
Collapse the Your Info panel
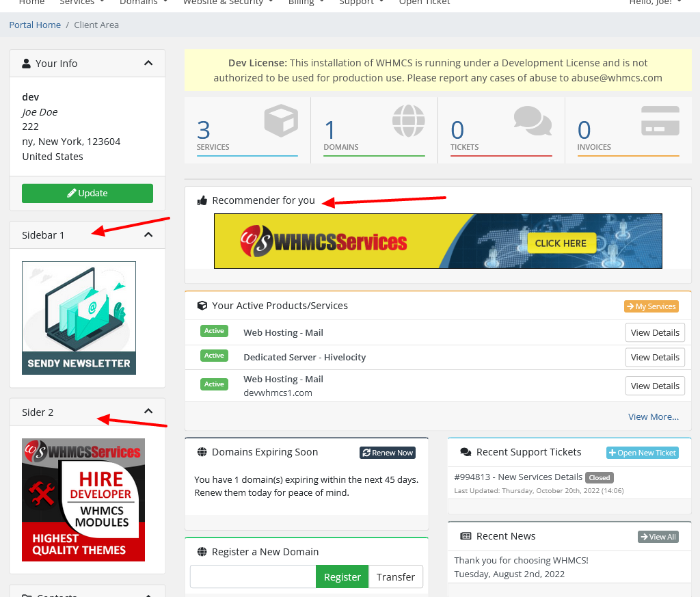[148, 63]
